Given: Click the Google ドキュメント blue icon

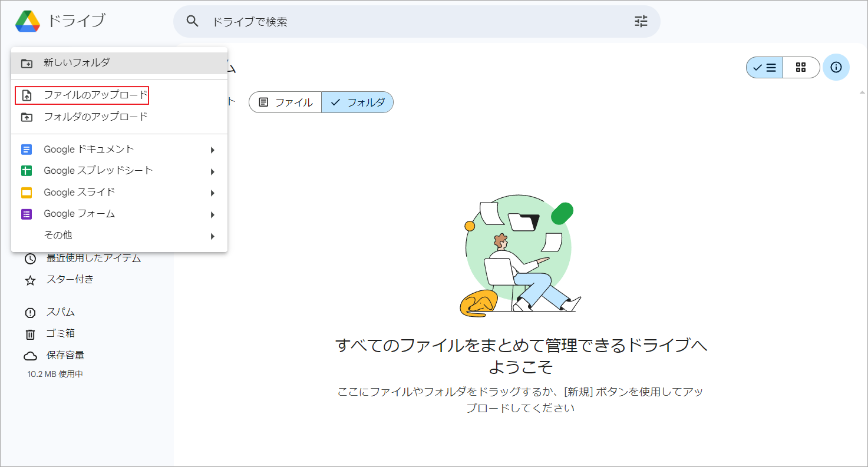Looking at the screenshot, I should tap(27, 150).
